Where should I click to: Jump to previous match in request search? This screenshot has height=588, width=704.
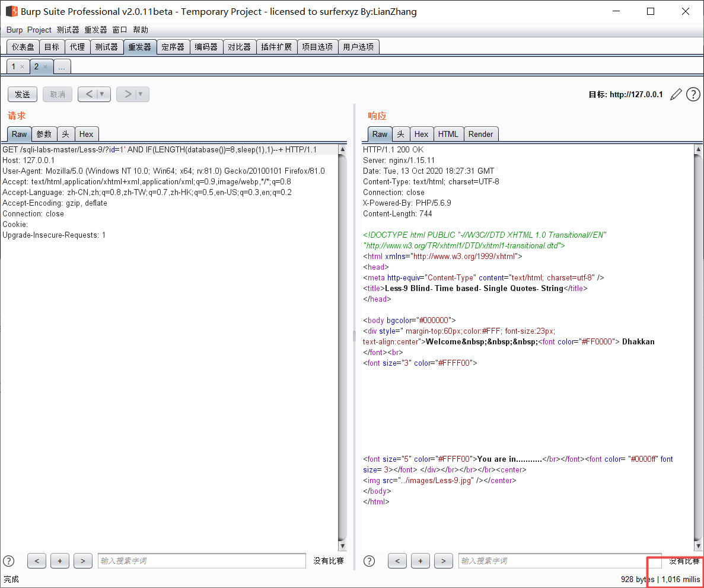pos(37,561)
